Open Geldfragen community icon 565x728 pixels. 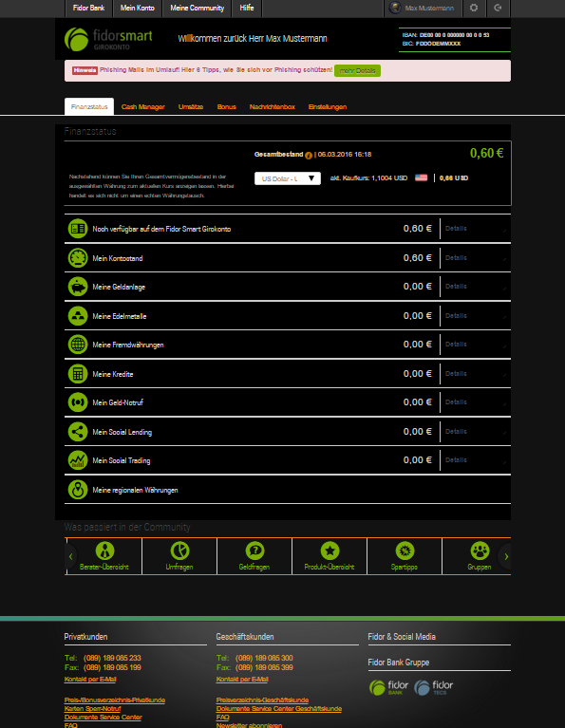(x=254, y=551)
